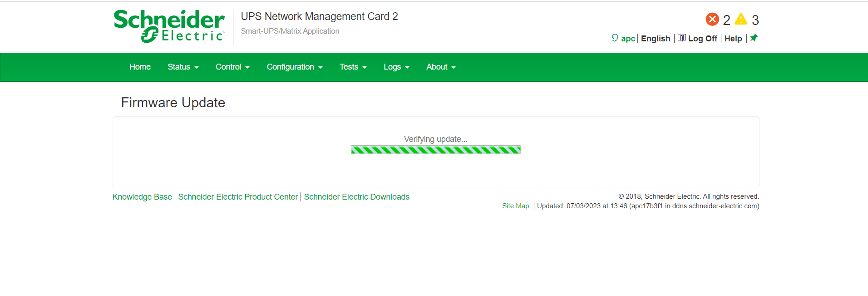
Task: Open the Knowledge Base link
Action: (x=142, y=197)
